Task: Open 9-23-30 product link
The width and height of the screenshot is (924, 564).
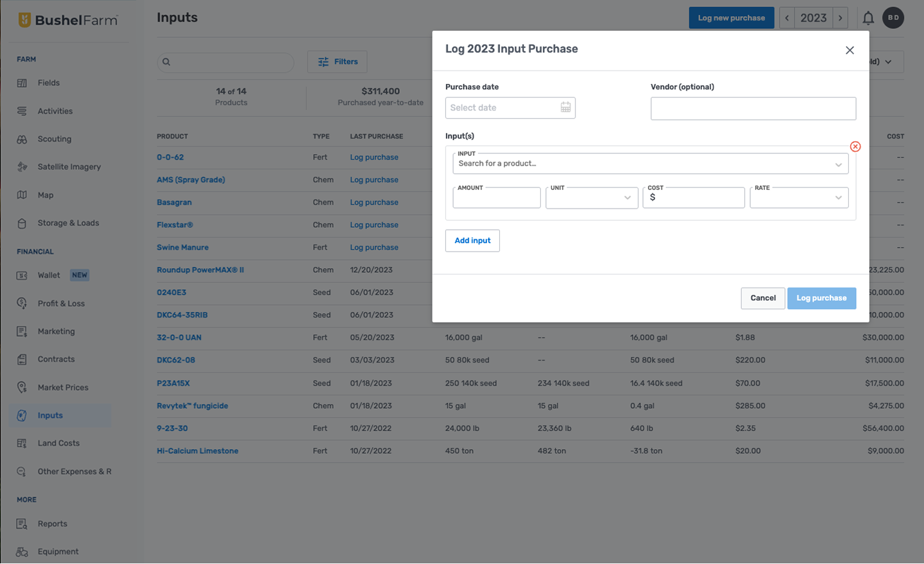Action: (x=172, y=429)
